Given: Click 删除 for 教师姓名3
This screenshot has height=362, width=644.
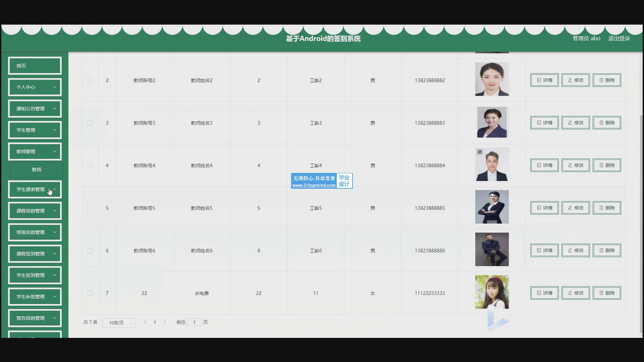Looking at the screenshot, I should (607, 123).
